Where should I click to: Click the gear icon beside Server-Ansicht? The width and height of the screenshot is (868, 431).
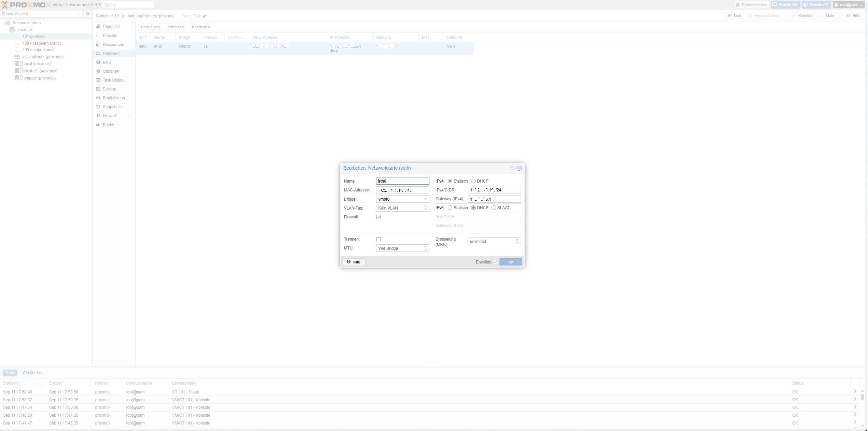(88, 14)
